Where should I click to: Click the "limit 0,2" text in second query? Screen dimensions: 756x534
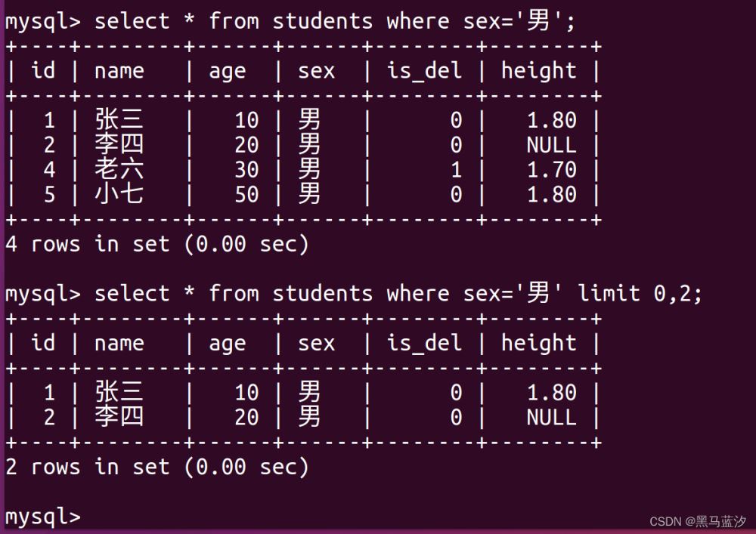pos(640,293)
